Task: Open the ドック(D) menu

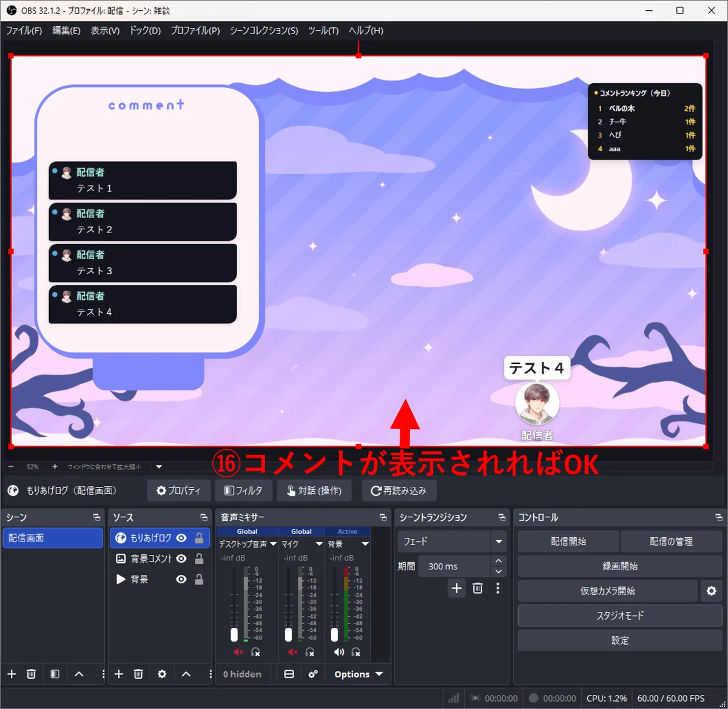Action: 145,30
